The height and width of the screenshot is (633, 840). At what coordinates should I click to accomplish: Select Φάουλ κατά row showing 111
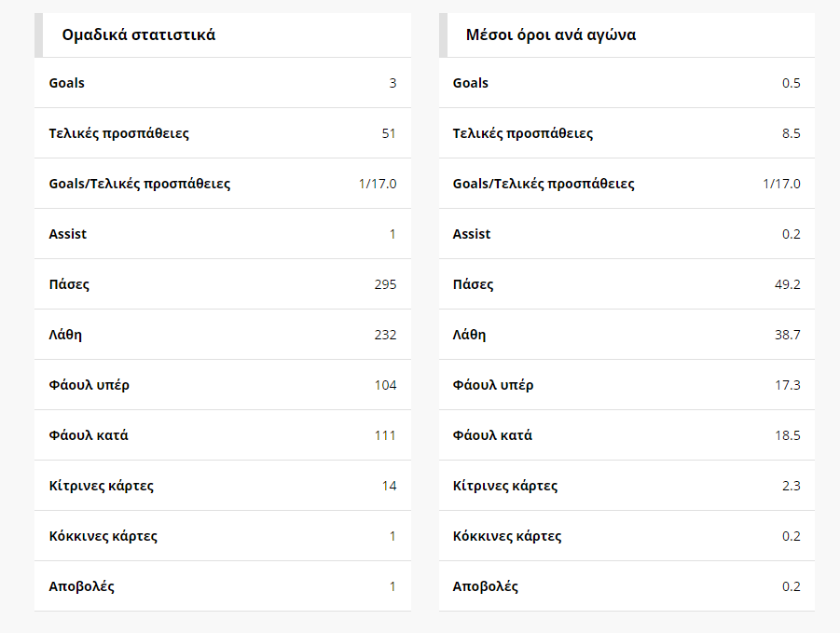223,435
